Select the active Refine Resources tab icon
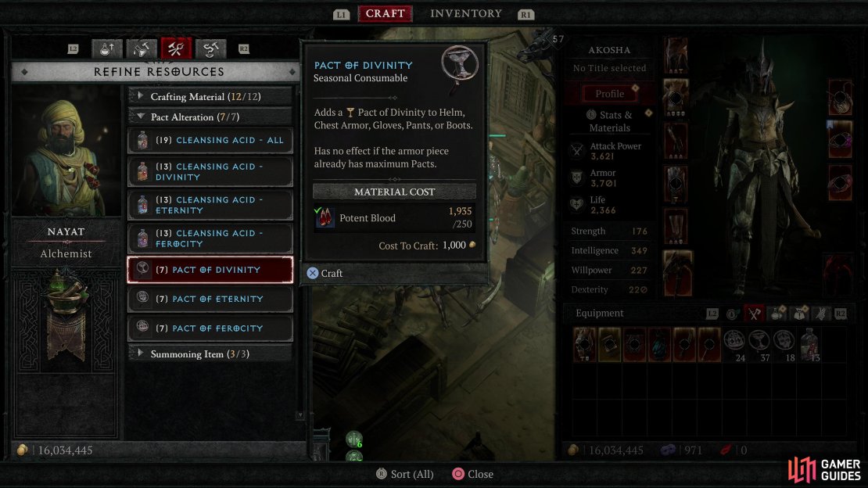This screenshot has width=868, height=488. 176,49
